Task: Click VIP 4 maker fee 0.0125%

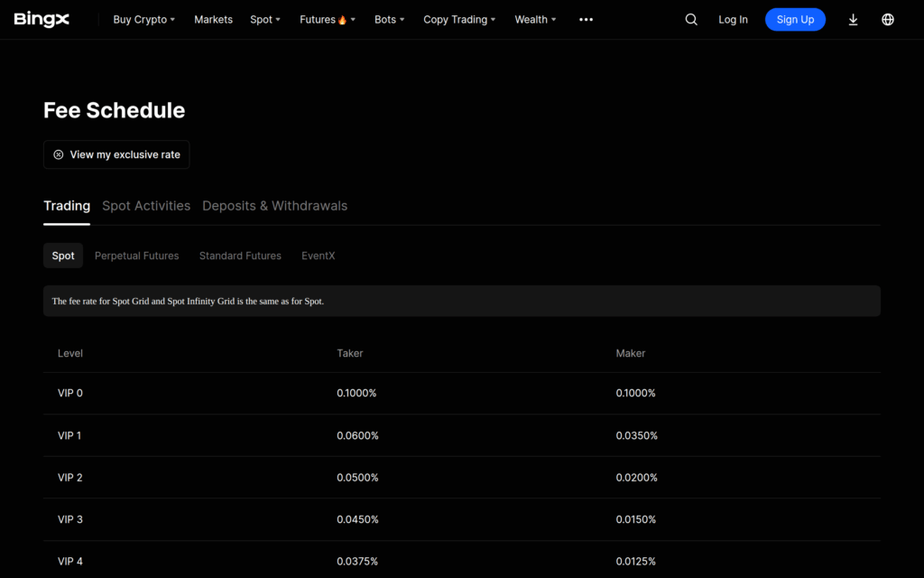Action: coord(636,561)
